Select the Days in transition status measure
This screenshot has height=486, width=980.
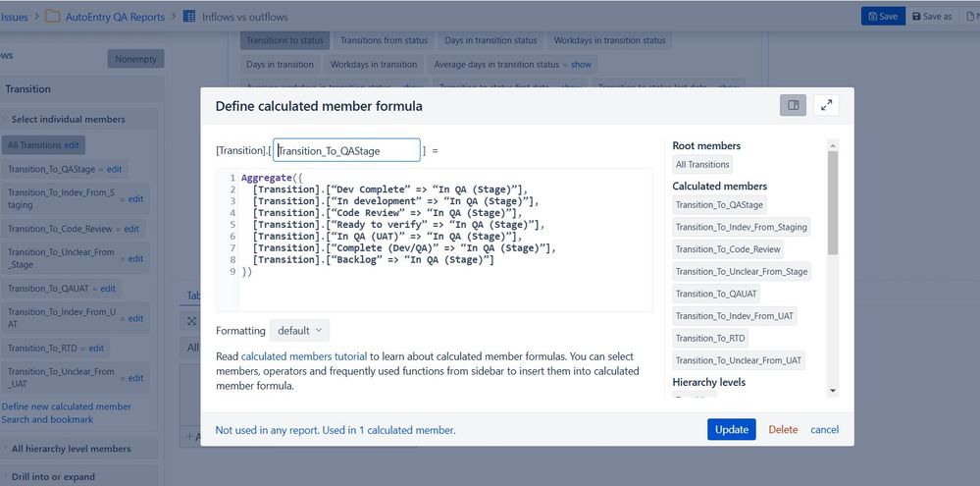490,40
